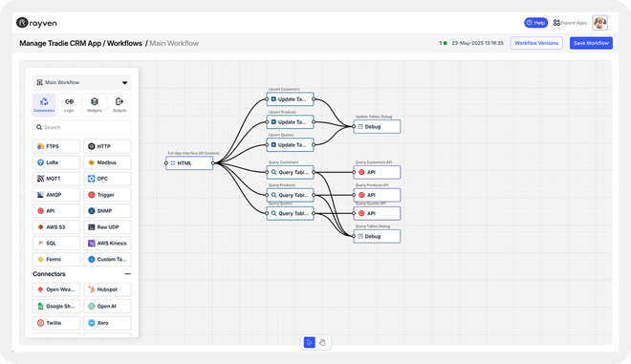
Task: Select the AWS S3 connector
Action: tap(56, 227)
